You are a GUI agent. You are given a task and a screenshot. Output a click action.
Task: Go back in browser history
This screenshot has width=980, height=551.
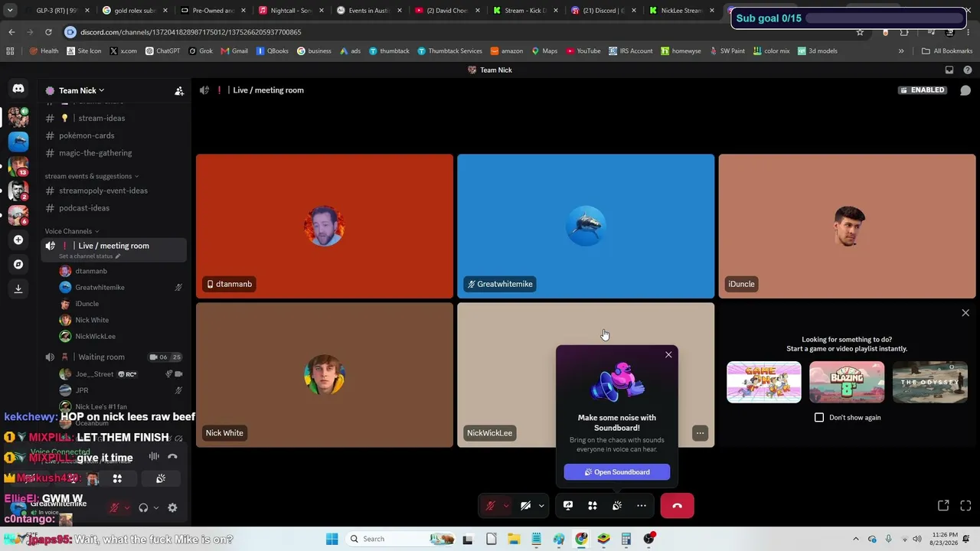click(11, 32)
